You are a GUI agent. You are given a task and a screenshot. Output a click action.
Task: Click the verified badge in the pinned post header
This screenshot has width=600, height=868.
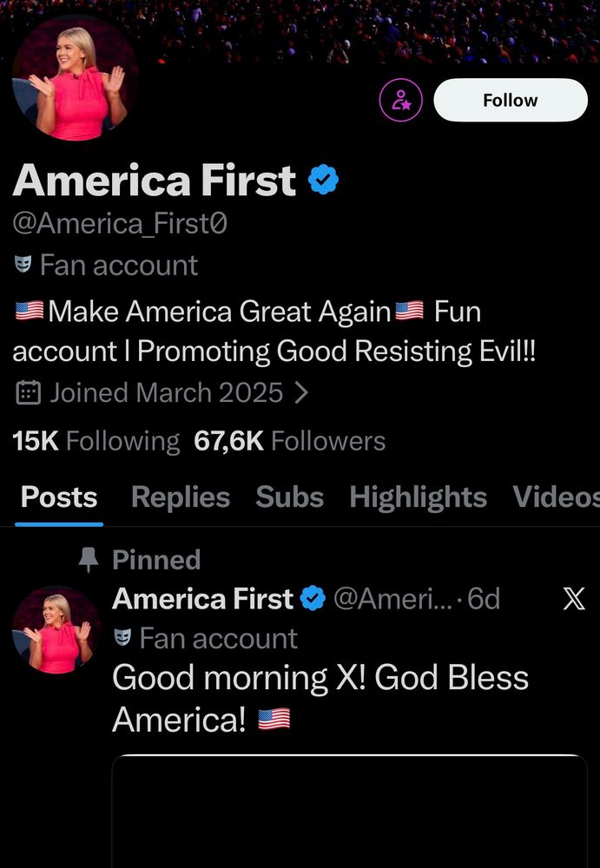click(313, 599)
